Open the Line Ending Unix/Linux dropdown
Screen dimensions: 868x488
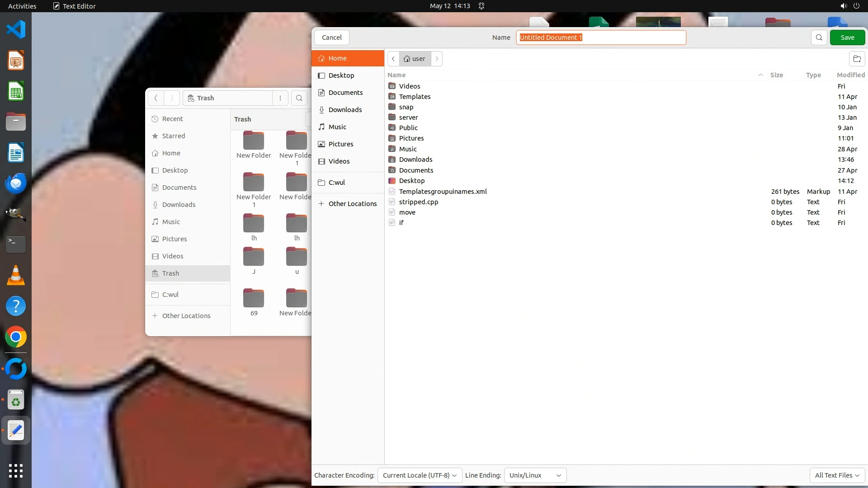(535, 475)
